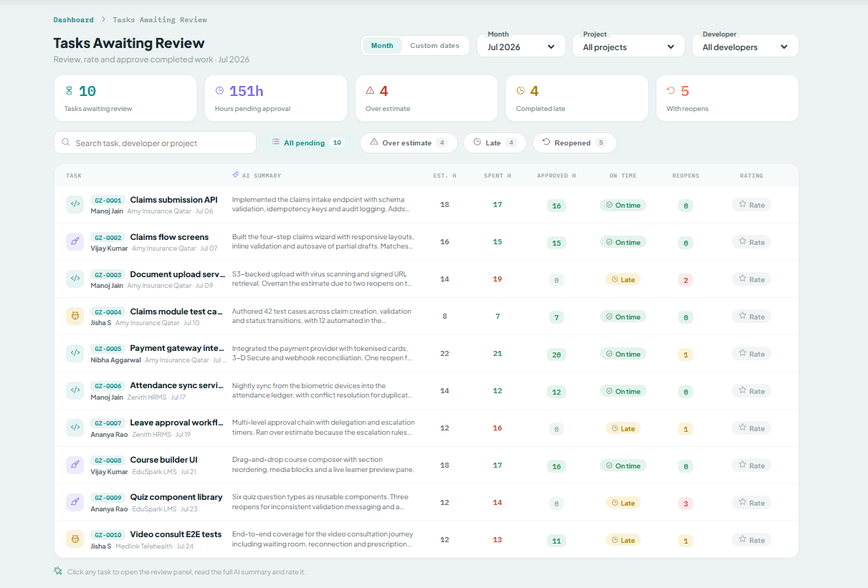
Task: Click reopens count 3 for Quiz component library
Action: point(685,503)
